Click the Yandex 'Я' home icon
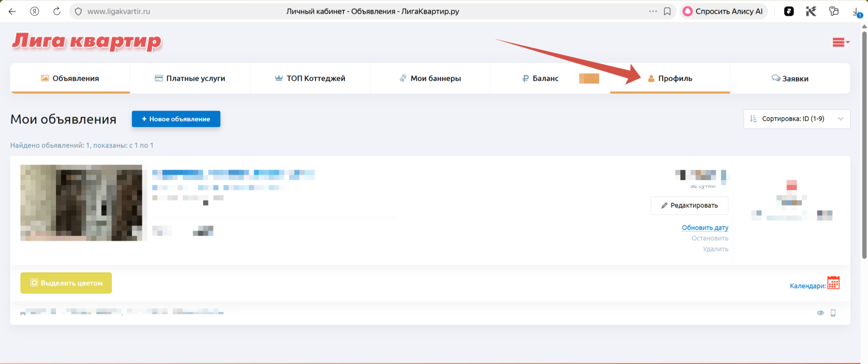The image size is (868, 364). tap(35, 11)
